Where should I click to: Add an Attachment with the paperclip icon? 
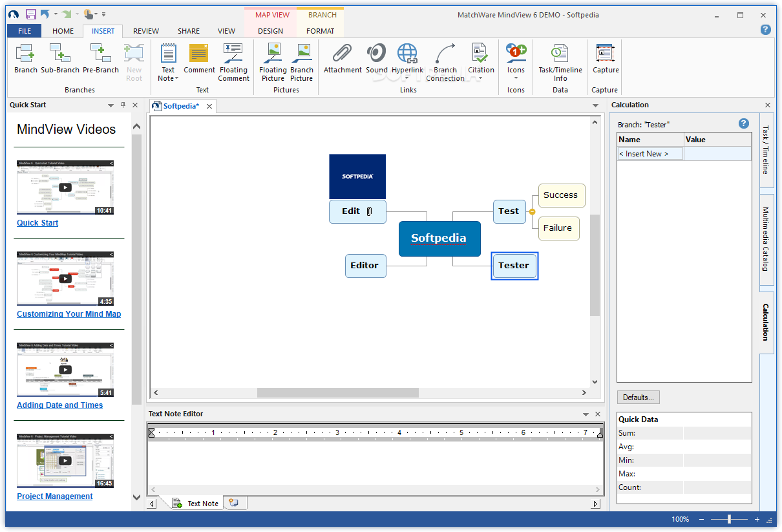click(343, 59)
